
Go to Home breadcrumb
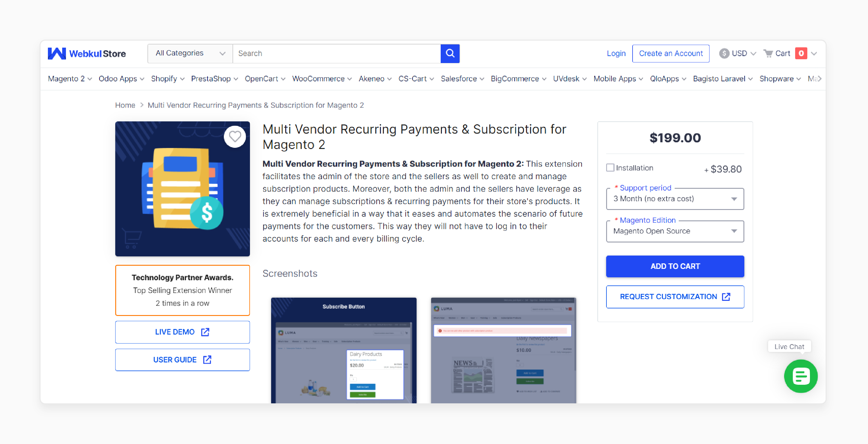coord(125,105)
